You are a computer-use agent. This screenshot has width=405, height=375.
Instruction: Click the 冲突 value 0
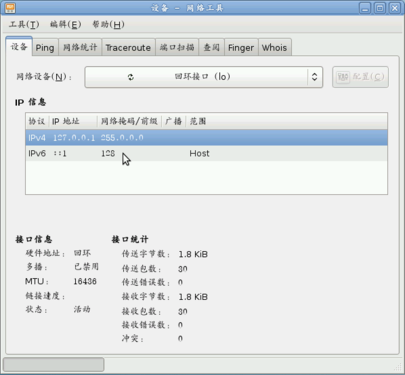[x=180, y=339]
